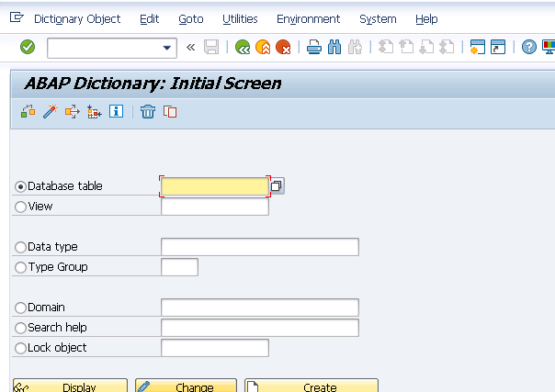The width and height of the screenshot is (555, 392).
Task: Open the Utilities menu
Action: [x=240, y=18]
